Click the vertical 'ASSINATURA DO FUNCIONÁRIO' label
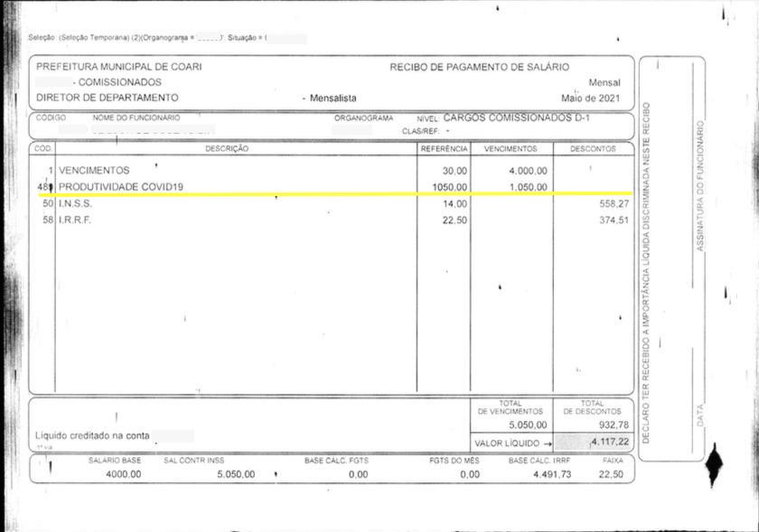This screenshot has height=532, width=759. (x=700, y=186)
